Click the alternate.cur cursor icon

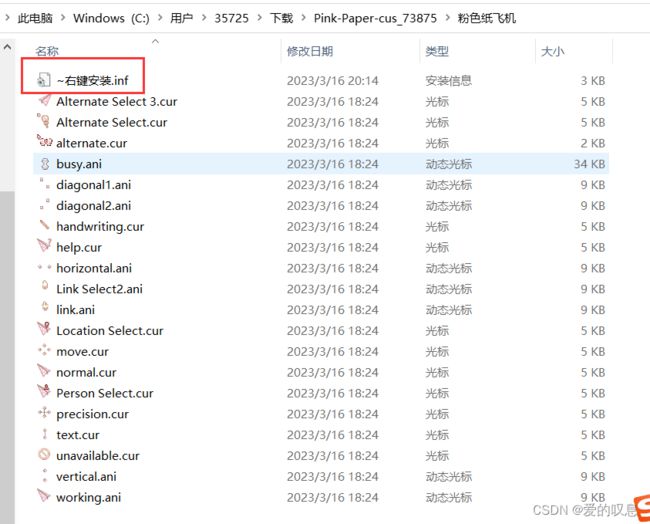pyautogui.click(x=44, y=142)
